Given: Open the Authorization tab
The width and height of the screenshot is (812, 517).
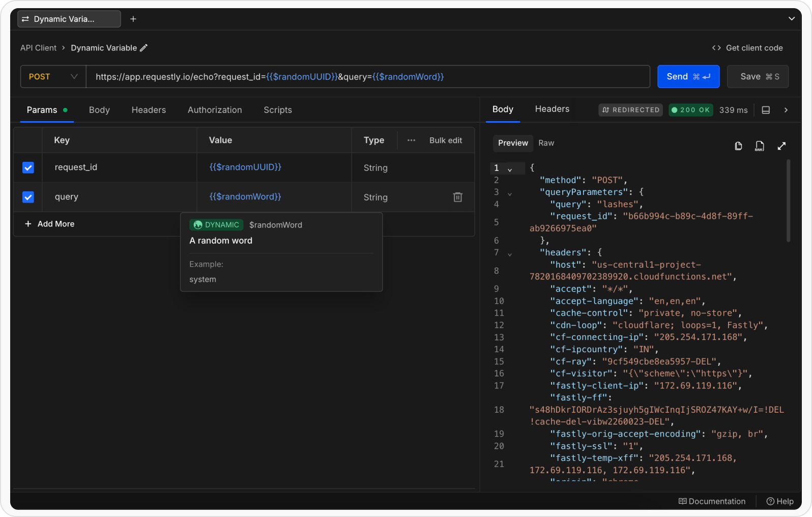Looking at the screenshot, I should (x=215, y=110).
